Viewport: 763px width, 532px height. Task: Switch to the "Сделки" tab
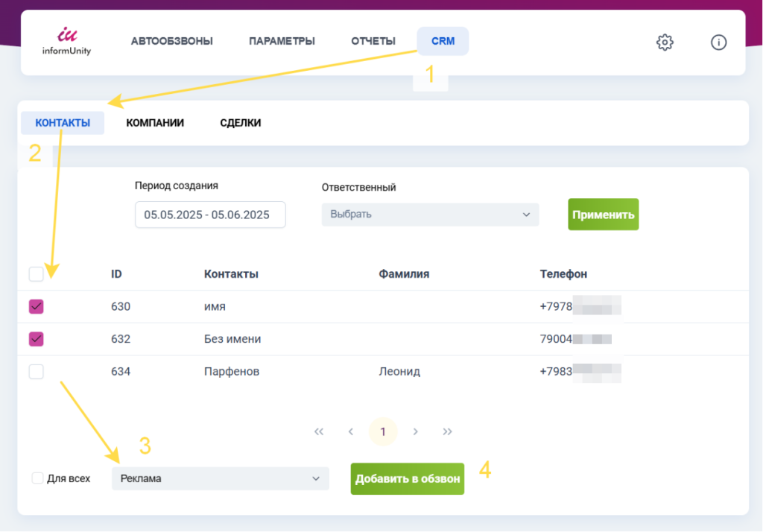pyautogui.click(x=241, y=123)
